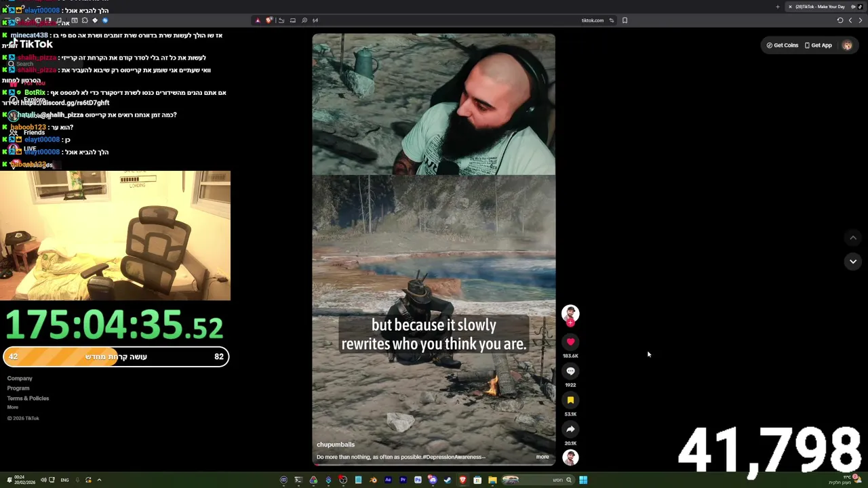Viewport: 868px width, 488px height.
Task: Go to the next video with down arrow
Action: click(x=853, y=261)
